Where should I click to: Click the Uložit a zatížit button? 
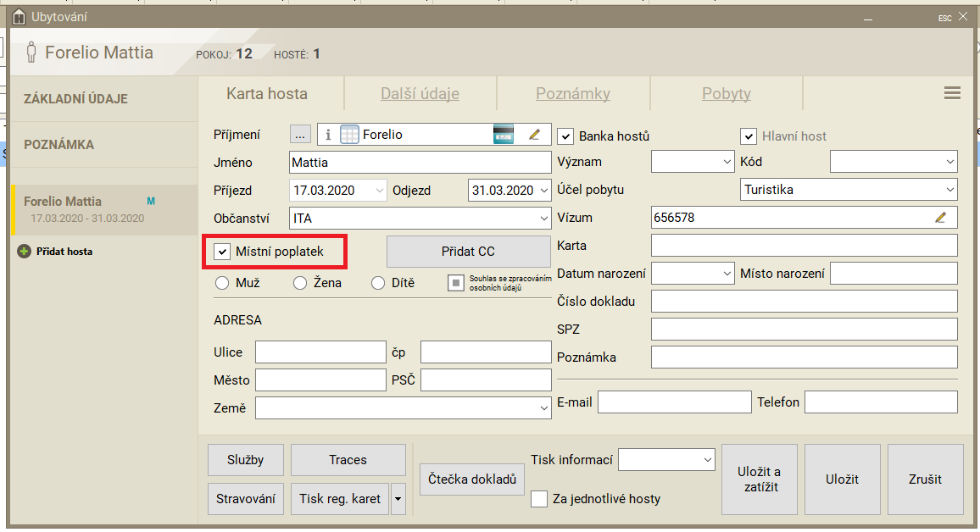coord(759,479)
